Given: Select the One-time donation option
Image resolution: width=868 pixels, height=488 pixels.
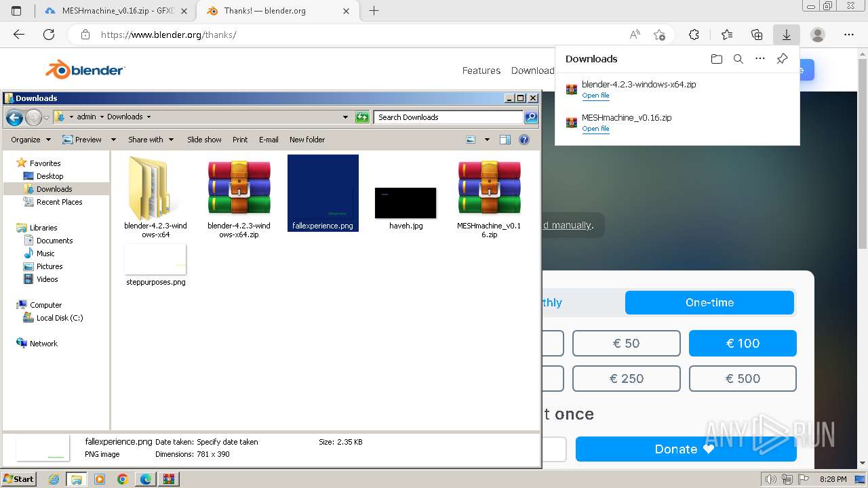Looking at the screenshot, I should pyautogui.click(x=709, y=302).
